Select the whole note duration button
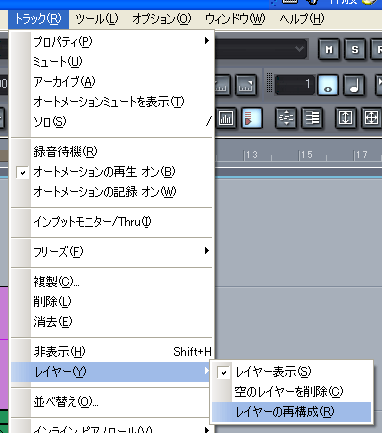Screen dimensions: 382x433 coord(328,85)
